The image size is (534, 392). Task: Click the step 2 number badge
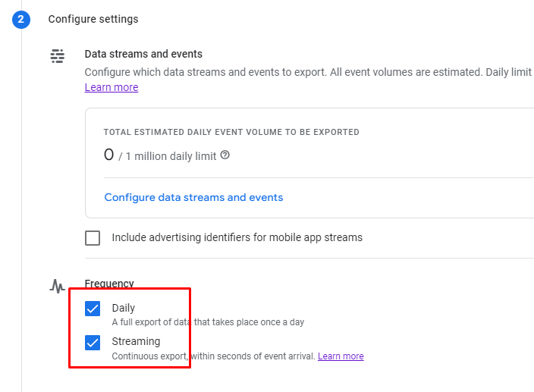pos(21,19)
